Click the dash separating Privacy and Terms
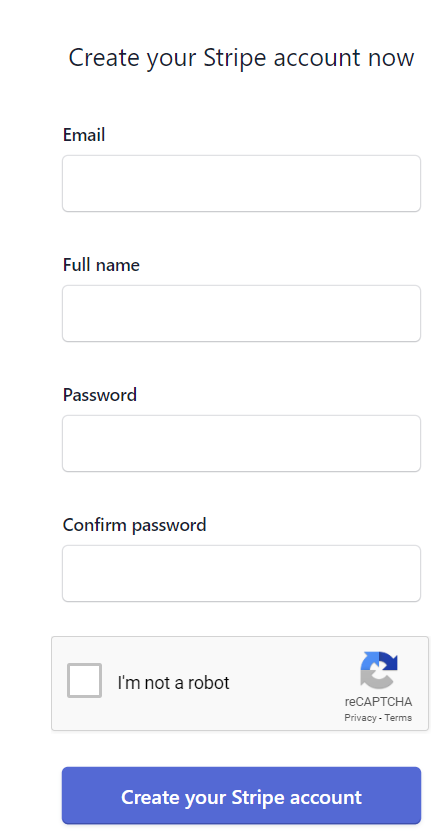Screen dimensions: 448x833 (x=381, y=718)
